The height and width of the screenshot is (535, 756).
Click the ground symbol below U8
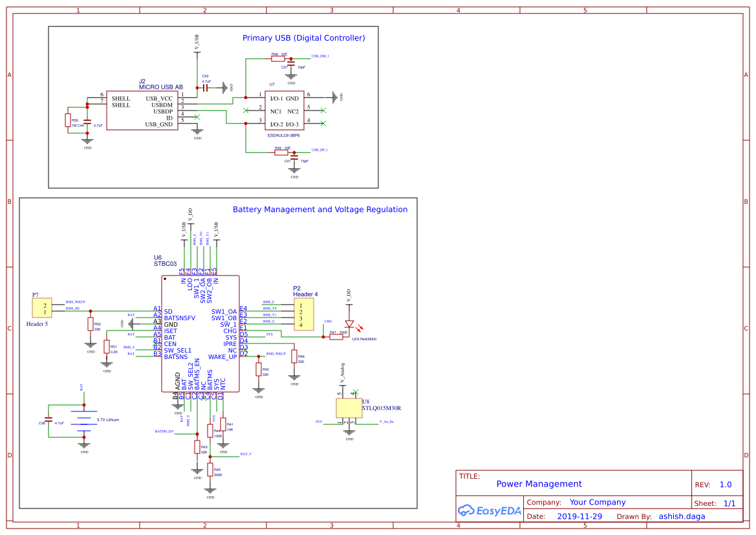click(349, 432)
